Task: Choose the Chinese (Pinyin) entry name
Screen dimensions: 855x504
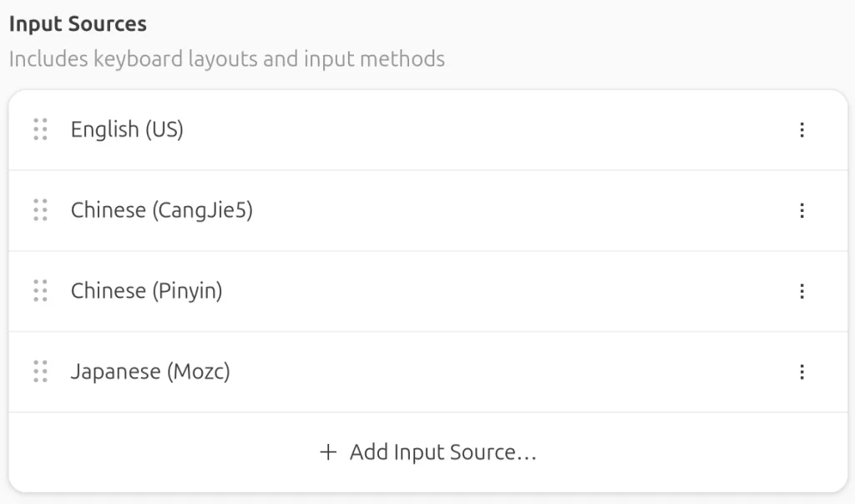Action: pyautogui.click(x=146, y=291)
